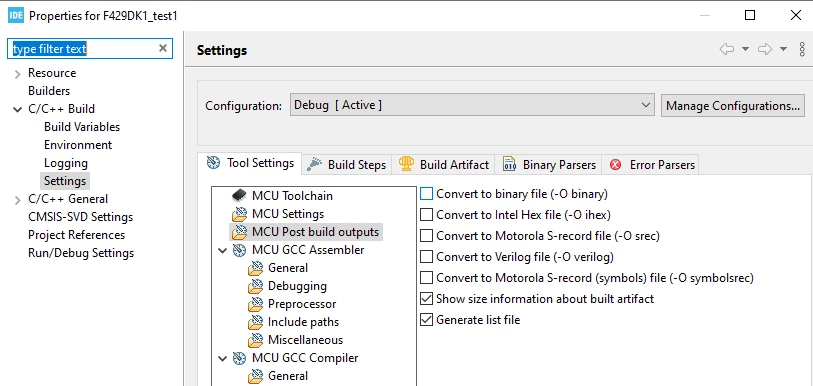
Task: Close the Properties dialog window
Action: [796, 15]
